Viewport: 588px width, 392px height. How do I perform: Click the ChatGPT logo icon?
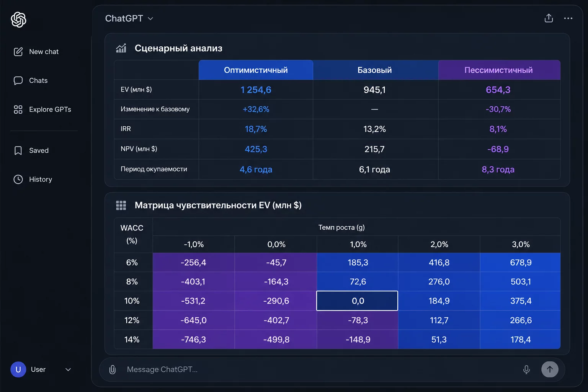pos(19,20)
